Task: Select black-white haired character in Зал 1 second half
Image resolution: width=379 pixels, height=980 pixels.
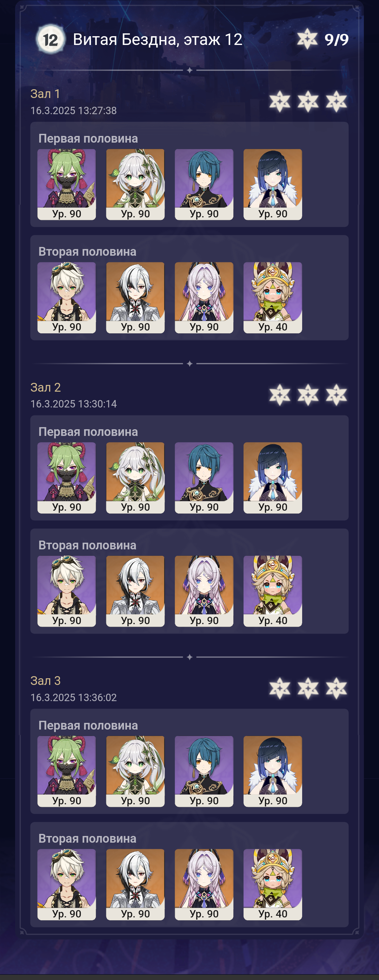Action: click(135, 298)
